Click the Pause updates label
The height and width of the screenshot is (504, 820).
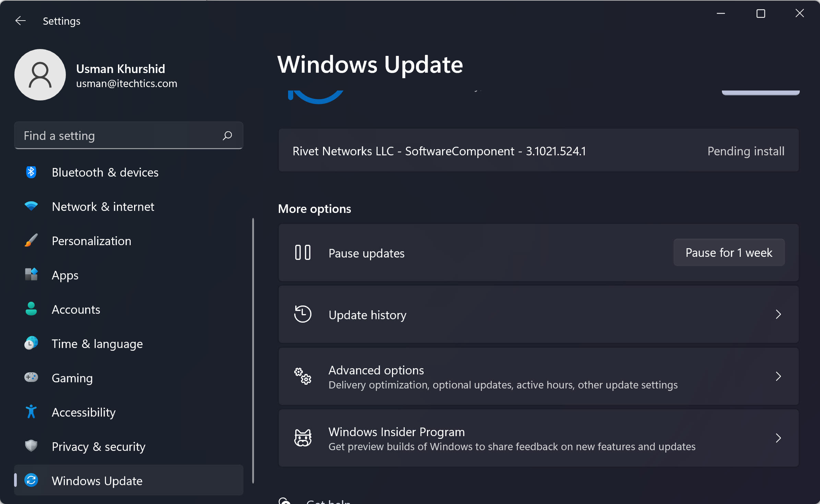tap(366, 253)
